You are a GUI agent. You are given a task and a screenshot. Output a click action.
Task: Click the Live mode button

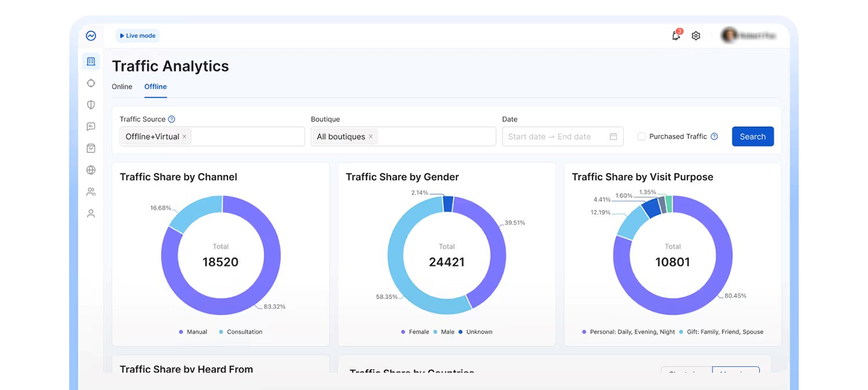pyautogui.click(x=138, y=36)
